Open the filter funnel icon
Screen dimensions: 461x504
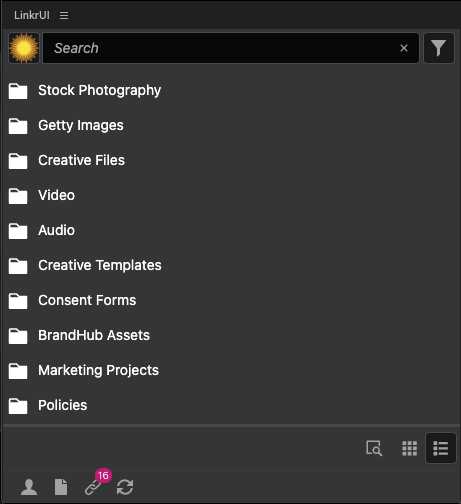tap(439, 48)
